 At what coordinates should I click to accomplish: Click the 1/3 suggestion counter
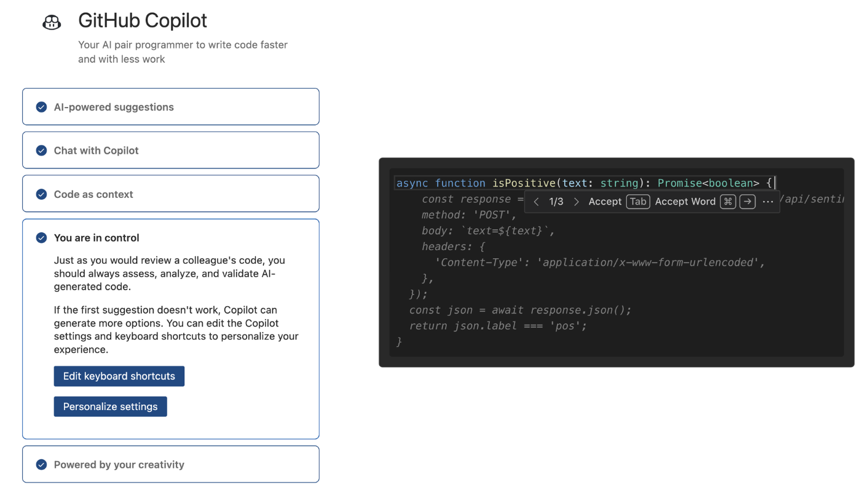[x=556, y=201]
